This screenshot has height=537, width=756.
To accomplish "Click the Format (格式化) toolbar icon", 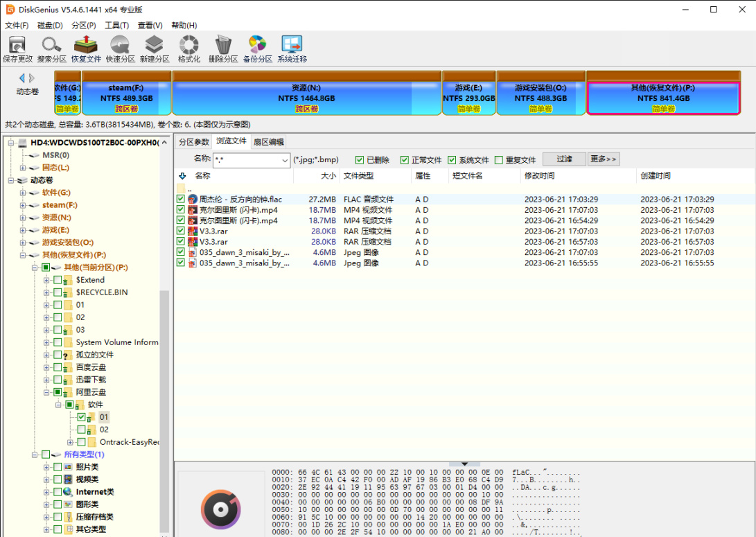I will tap(189, 45).
